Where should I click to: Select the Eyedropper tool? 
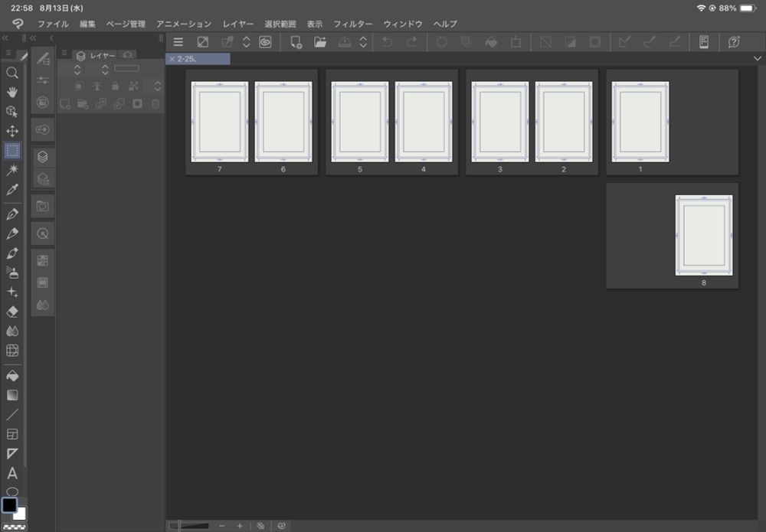click(x=12, y=189)
